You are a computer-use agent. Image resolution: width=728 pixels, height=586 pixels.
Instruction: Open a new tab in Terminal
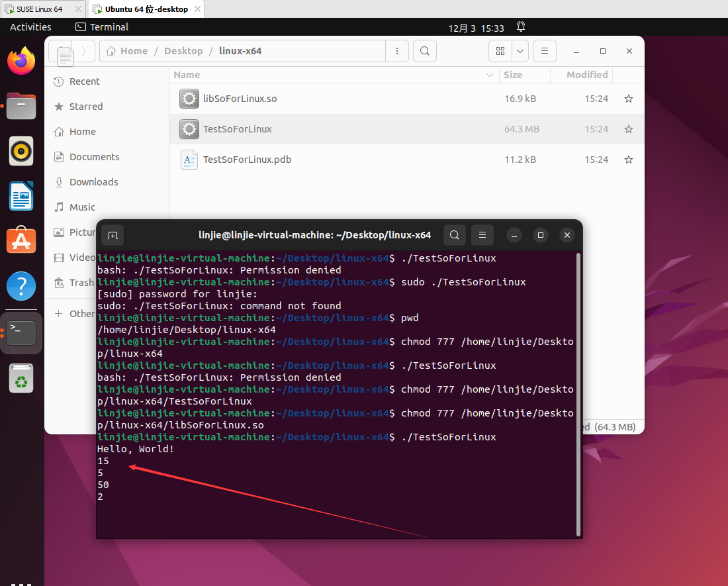click(x=113, y=236)
